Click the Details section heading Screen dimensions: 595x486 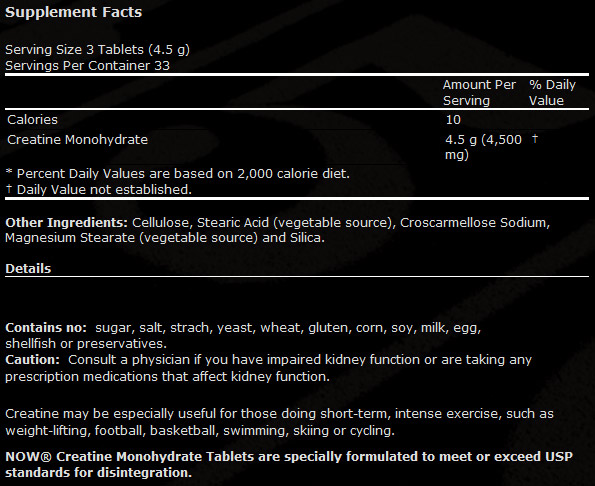coord(28,269)
